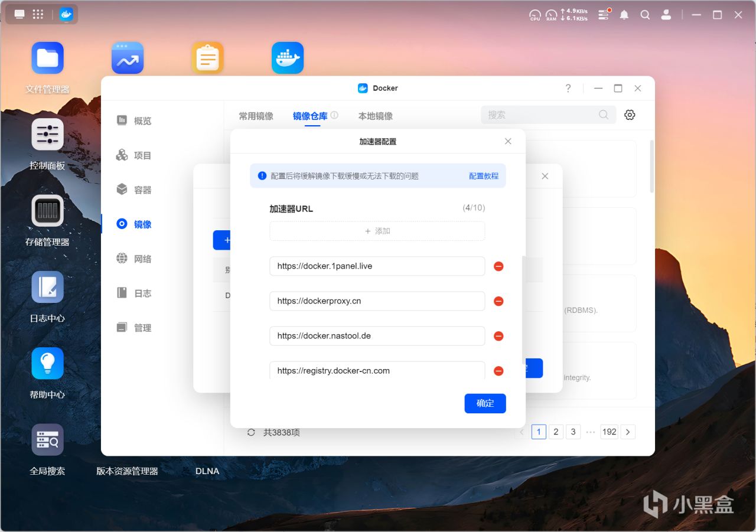Viewport: 756px width, 532px height.
Task: Edit the https://docker.nastool.de URL field
Action: (377, 336)
